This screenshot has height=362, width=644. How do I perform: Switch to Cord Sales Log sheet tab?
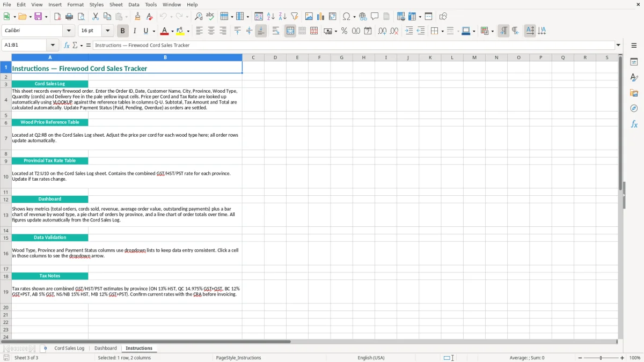click(x=69, y=348)
